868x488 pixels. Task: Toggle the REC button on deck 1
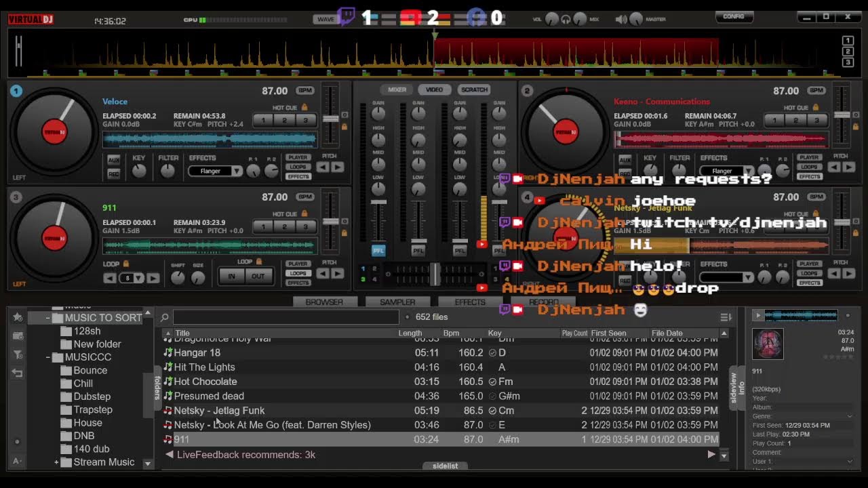pos(114,174)
